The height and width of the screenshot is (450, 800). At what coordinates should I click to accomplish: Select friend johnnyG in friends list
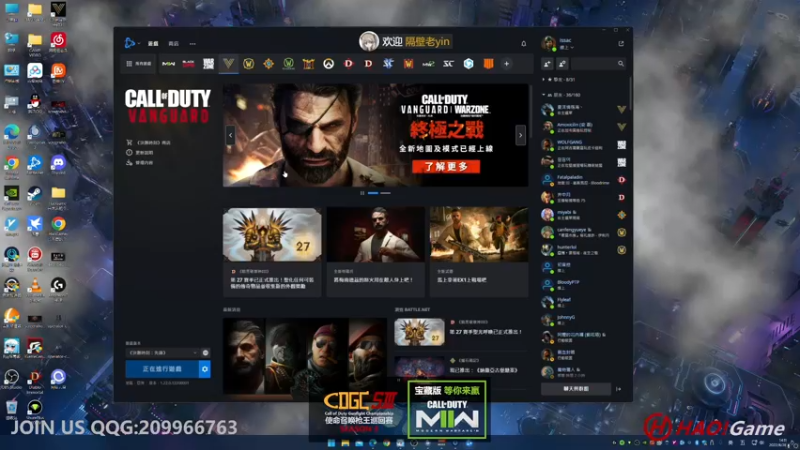pos(584,319)
